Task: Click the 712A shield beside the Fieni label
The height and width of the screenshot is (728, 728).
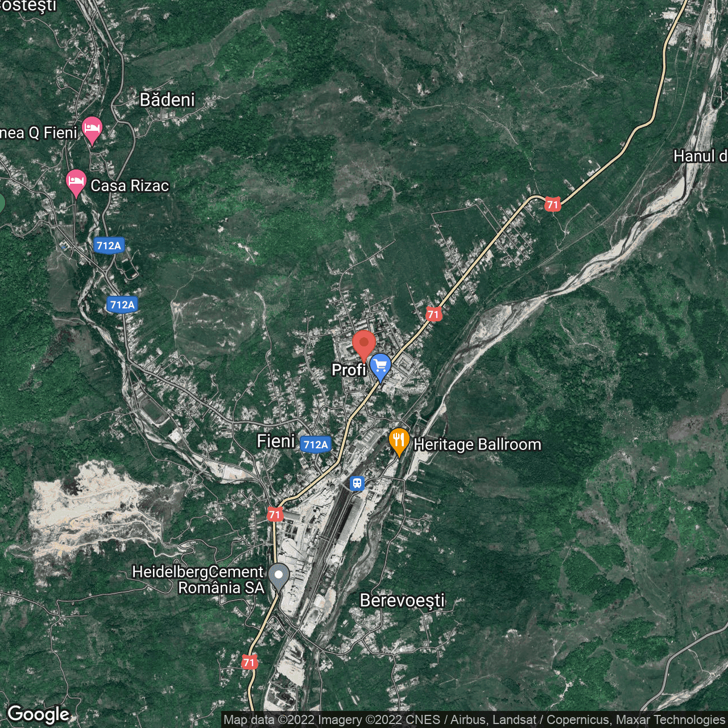Action: point(316,444)
